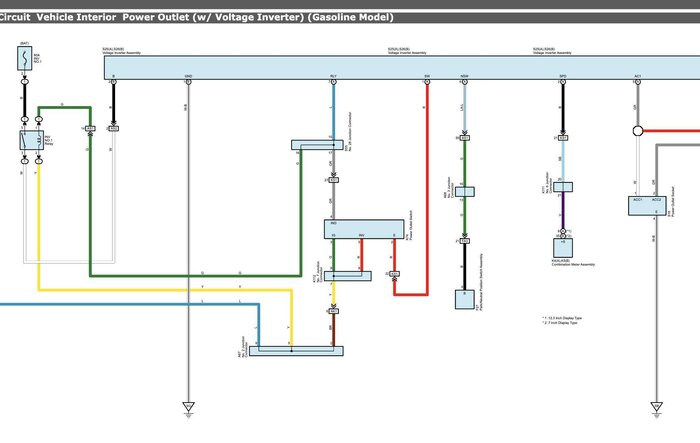Select the bottom junction connector bar
Screen dimensions: 700x443
point(295,351)
